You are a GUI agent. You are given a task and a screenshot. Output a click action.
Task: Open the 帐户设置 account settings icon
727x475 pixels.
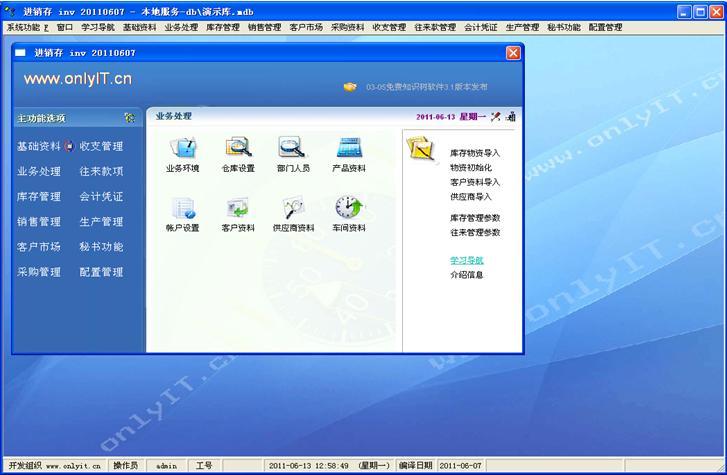[x=182, y=209]
